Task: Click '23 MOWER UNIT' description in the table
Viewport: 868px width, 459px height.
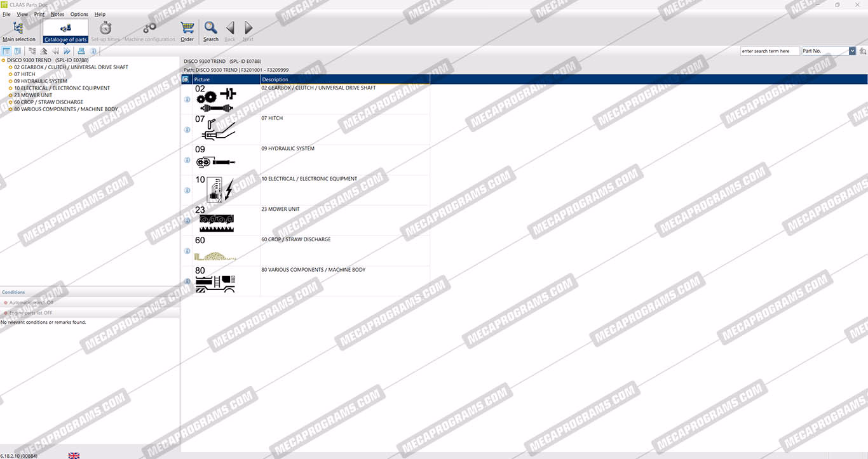Action: (x=280, y=209)
